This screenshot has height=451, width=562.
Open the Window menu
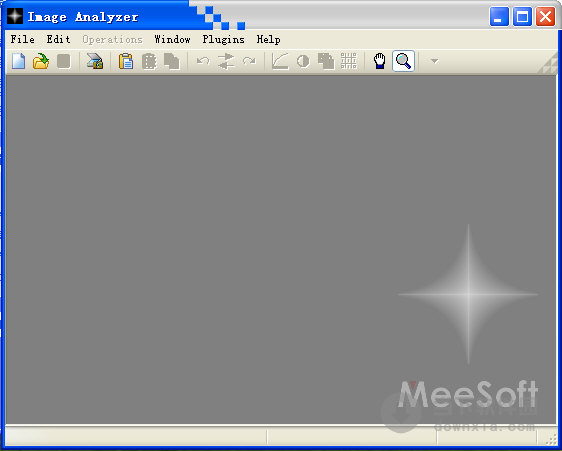coord(172,39)
